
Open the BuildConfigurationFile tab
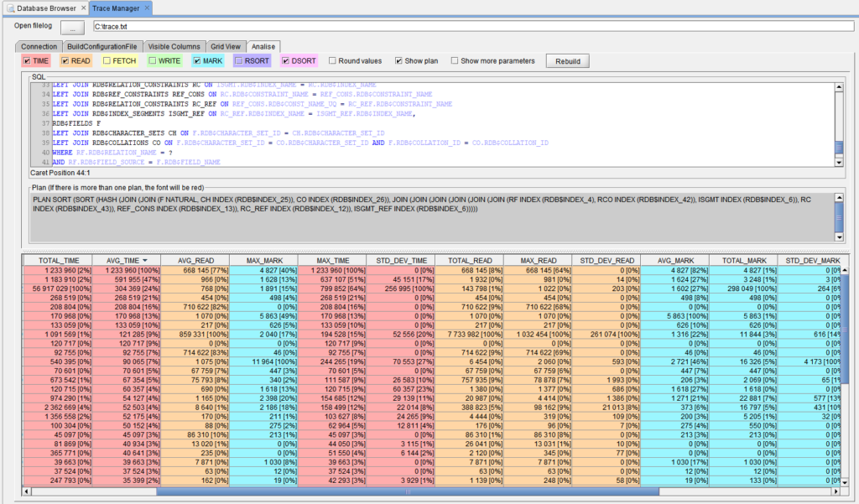click(x=102, y=46)
